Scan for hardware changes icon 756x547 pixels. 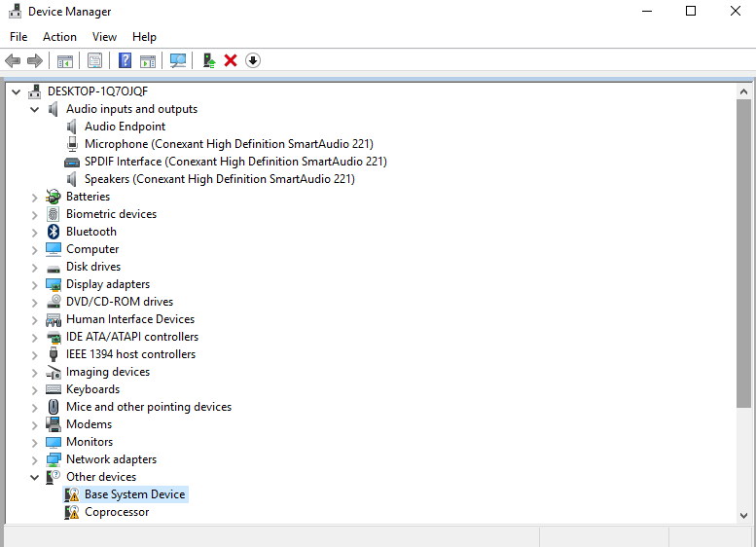[178, 60]
